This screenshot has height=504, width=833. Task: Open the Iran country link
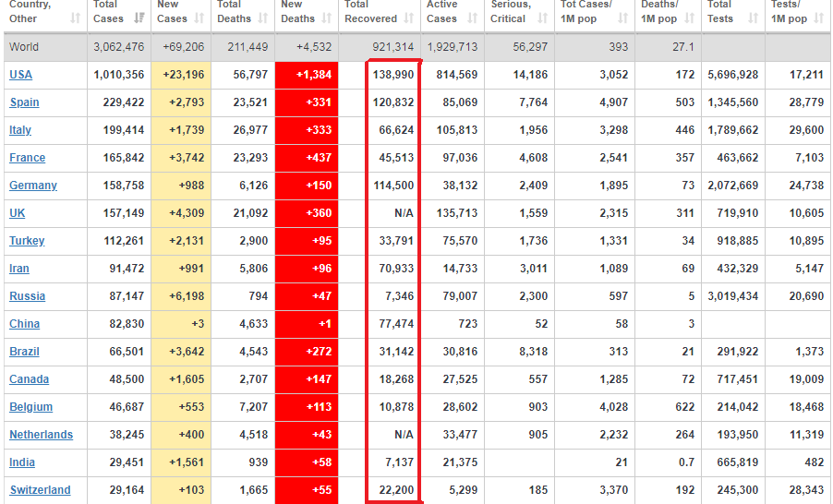[19, 269]
